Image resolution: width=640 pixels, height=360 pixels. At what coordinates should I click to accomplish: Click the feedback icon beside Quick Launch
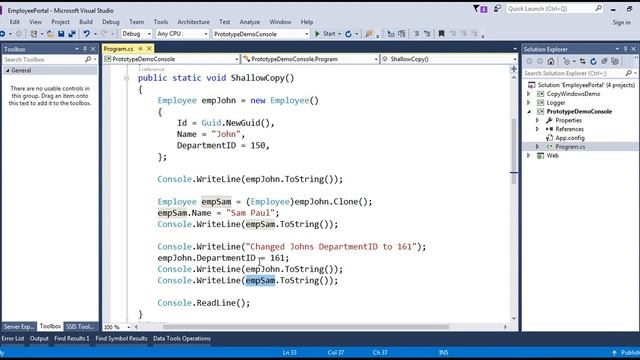pyautogui.click(x=497, y=9)
